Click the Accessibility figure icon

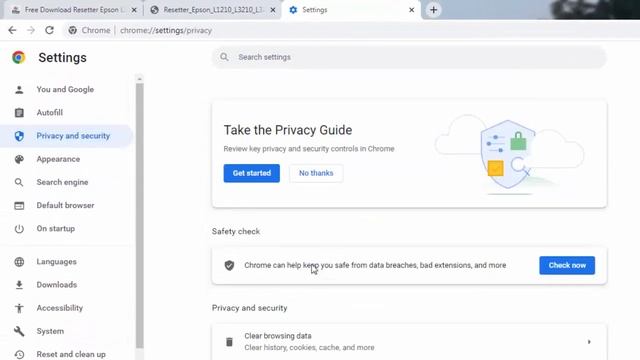point(19,308)
